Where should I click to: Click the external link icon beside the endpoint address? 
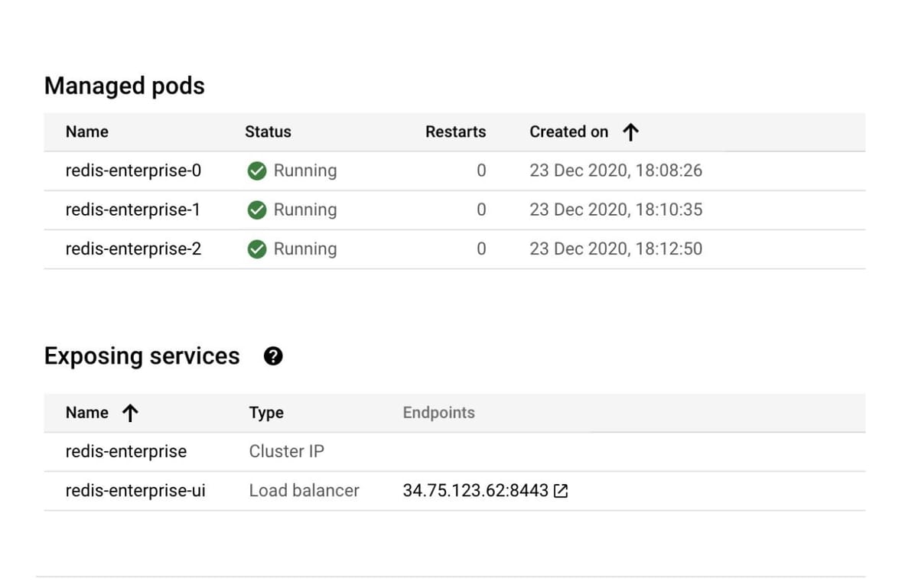pyautogui.click(x=561, y=491)
